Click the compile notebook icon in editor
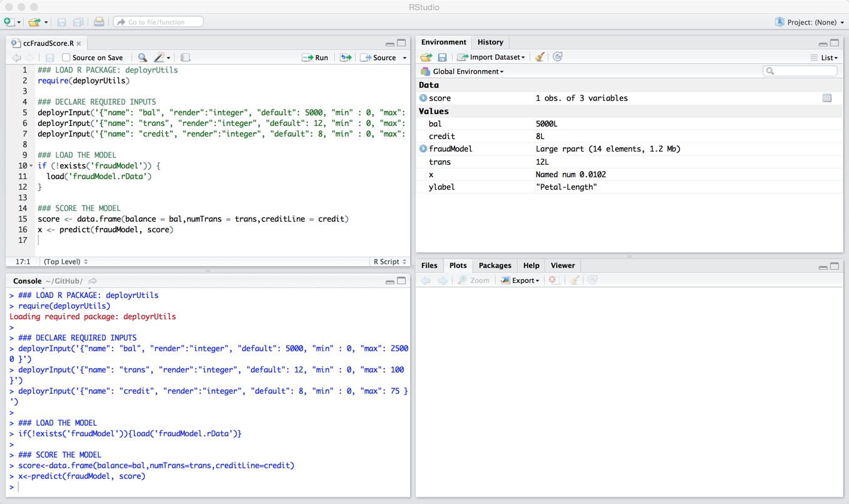This screenshot has width=849, height=504. coord(185,58)
